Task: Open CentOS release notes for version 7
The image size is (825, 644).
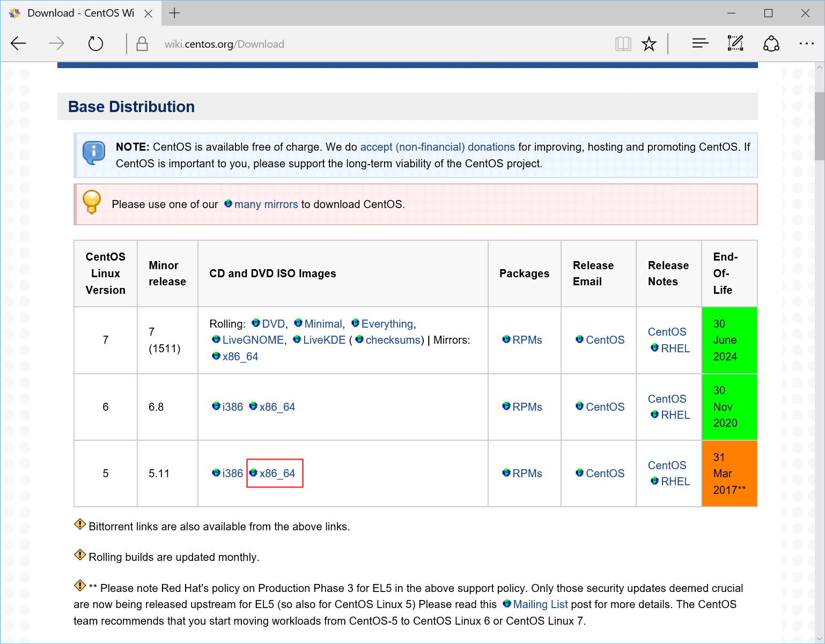Action: [667, 332]
